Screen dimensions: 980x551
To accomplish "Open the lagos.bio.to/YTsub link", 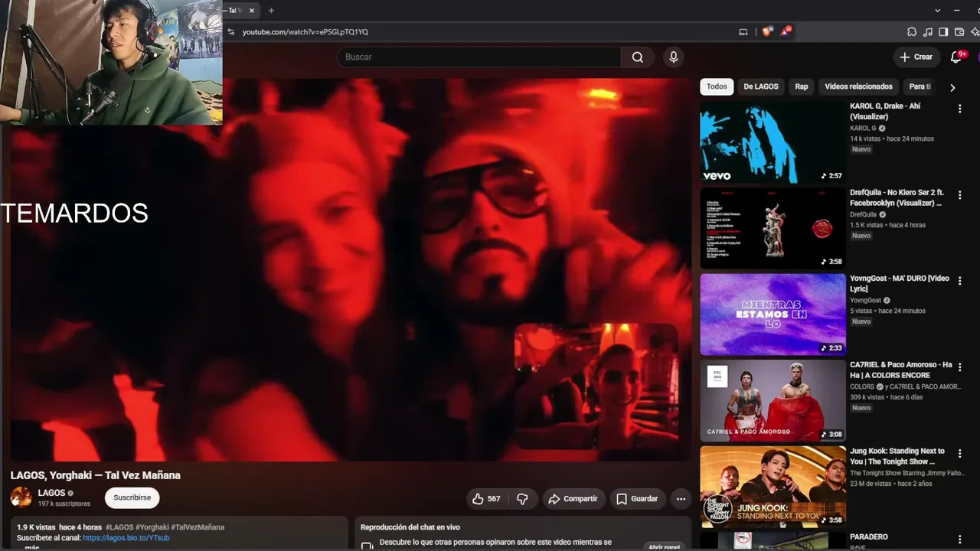I will coord(126,538).
